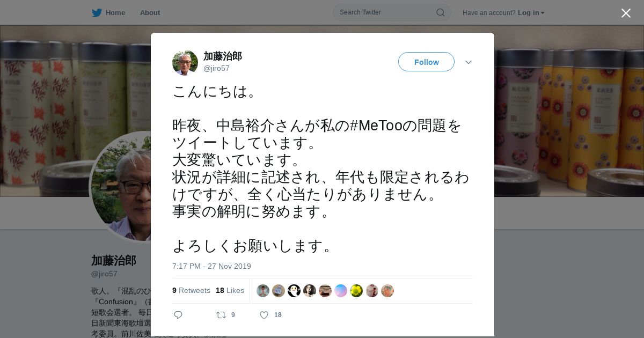
Task: Open the About menu item
Action: (150, 12)
